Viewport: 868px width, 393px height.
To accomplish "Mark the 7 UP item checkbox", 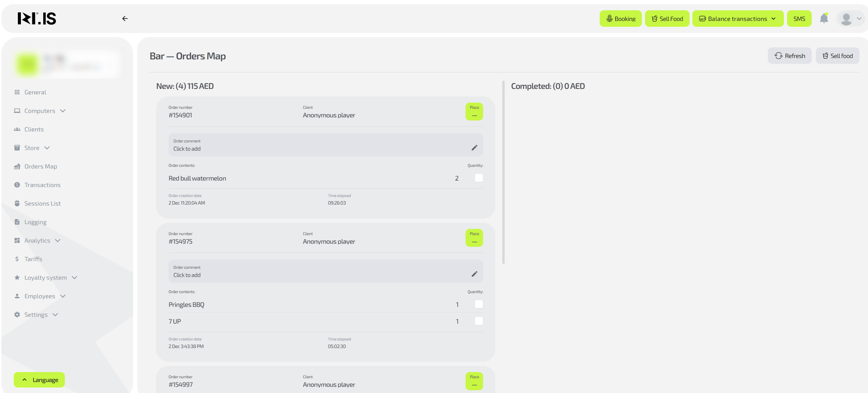I will tap(479, 321).
